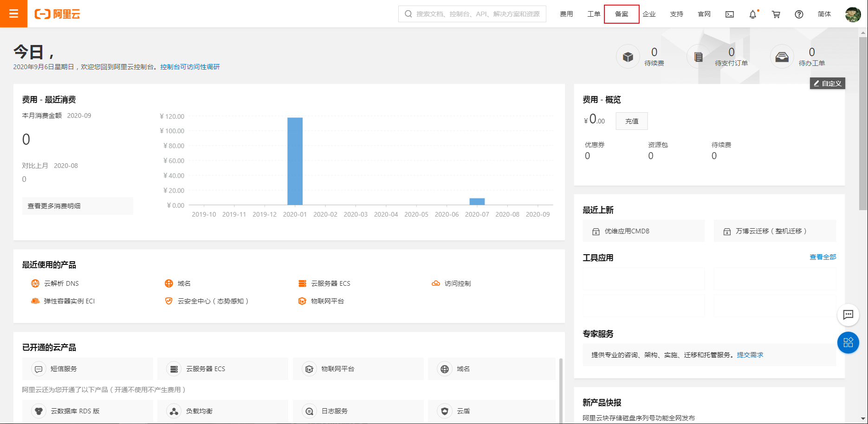Click the 访问控制 cloud icon
This screenshot has height=424, width=868.
click(436, 283)
